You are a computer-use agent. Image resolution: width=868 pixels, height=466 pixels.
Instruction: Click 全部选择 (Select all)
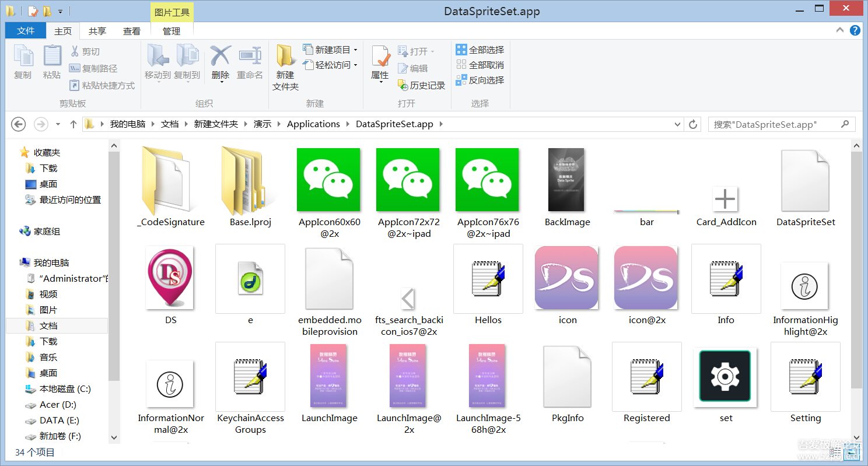[480, 50]
